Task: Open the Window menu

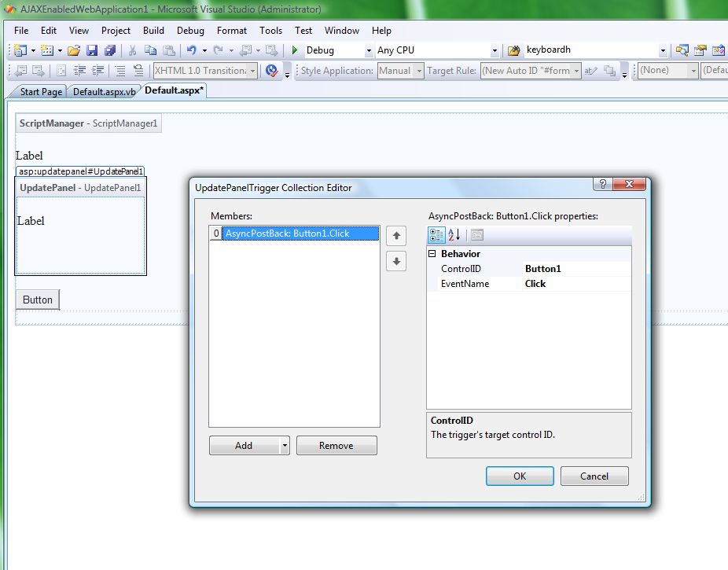Action: [x=342, y=31]
